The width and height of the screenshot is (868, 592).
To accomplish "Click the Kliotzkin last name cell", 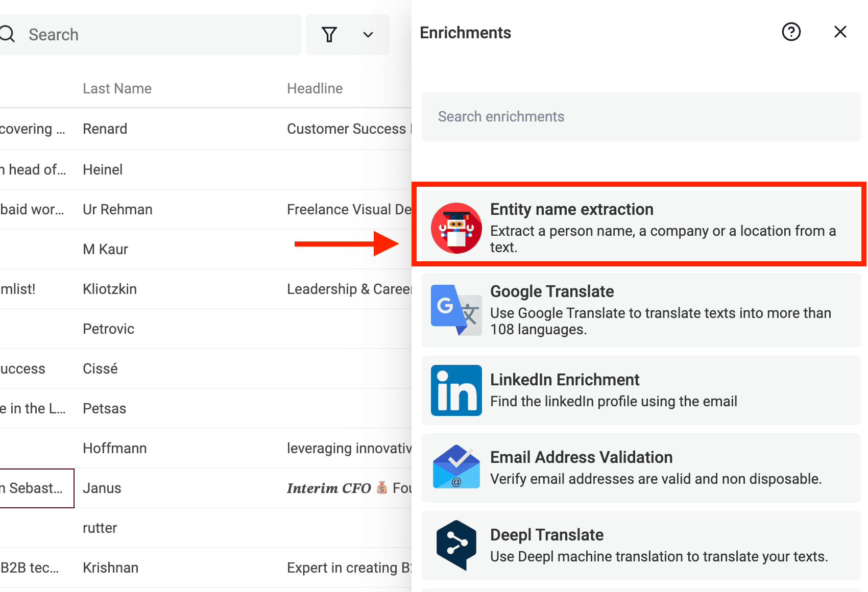I will (110, 289).
